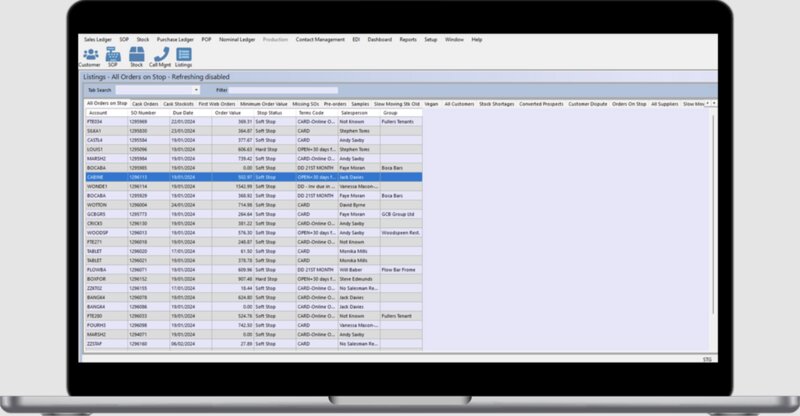Image resolution: width=800 pixels, height=416 pixels.
Task: Switch to the All Customers tab
Action: (459, 104)
